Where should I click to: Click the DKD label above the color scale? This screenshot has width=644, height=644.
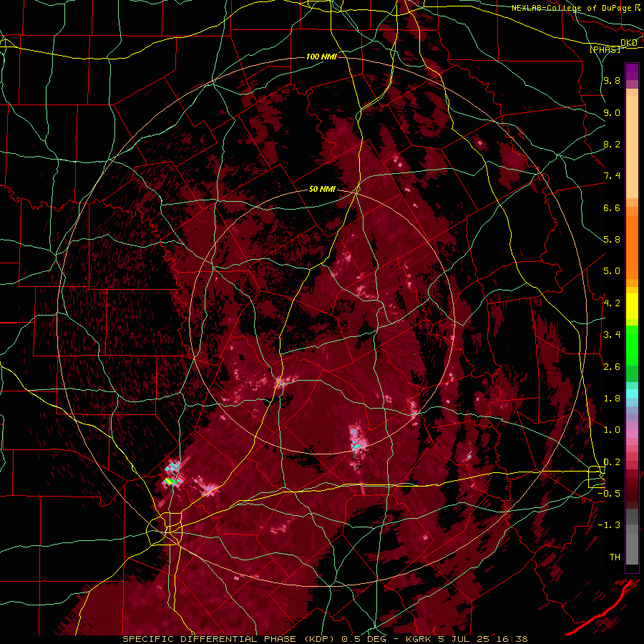[x=628, y=43]
